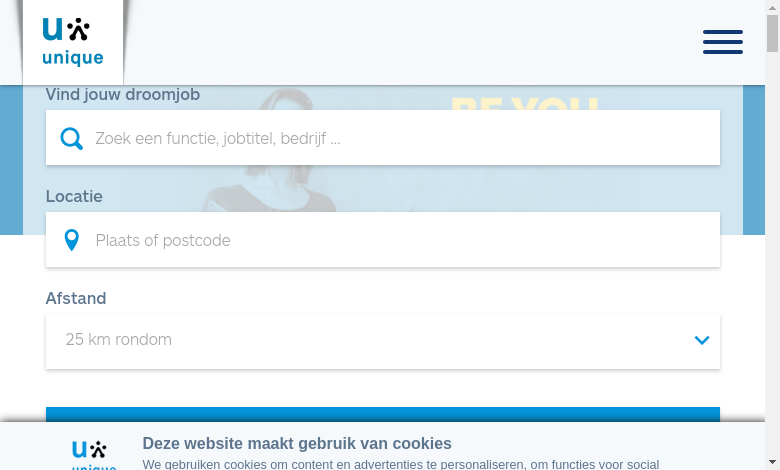This screenshot has height=470, width=780.
Task: Click the cookie description paragraph
Action: coord(401,465)
